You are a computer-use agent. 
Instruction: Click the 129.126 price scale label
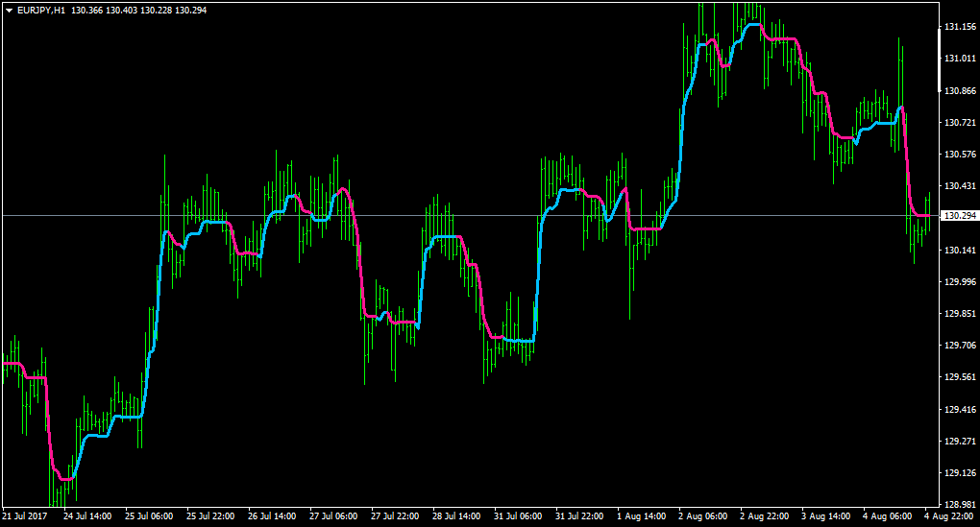(x=960, y=472)
